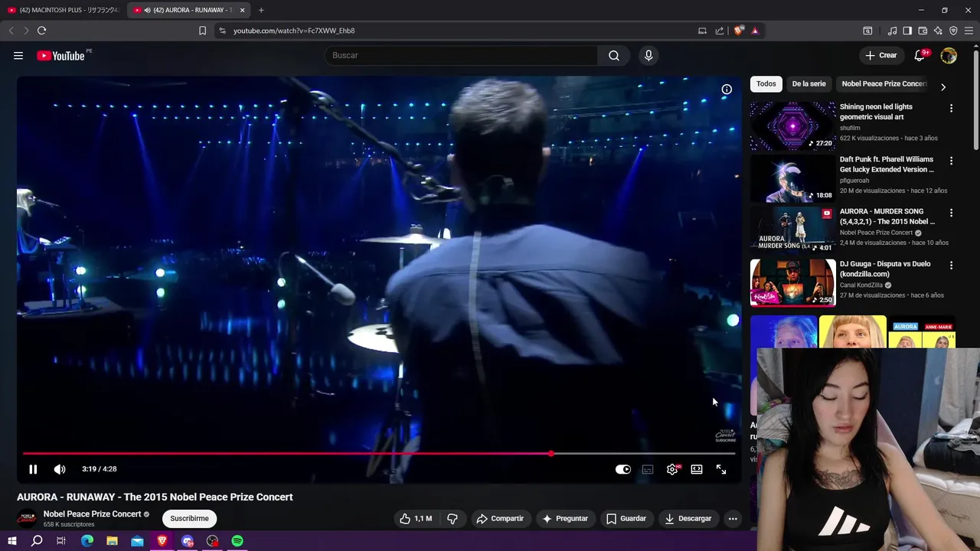Open the video info card icon
The width and height of the screenshot is (980, 551).
tap(727, 90)
